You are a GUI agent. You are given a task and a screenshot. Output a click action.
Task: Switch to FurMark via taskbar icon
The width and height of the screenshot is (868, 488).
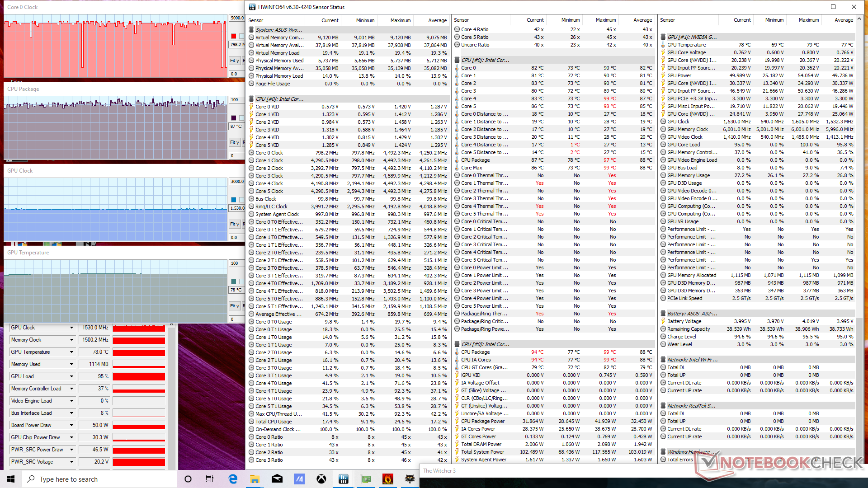pyautogui.click(x=388, y=479)
